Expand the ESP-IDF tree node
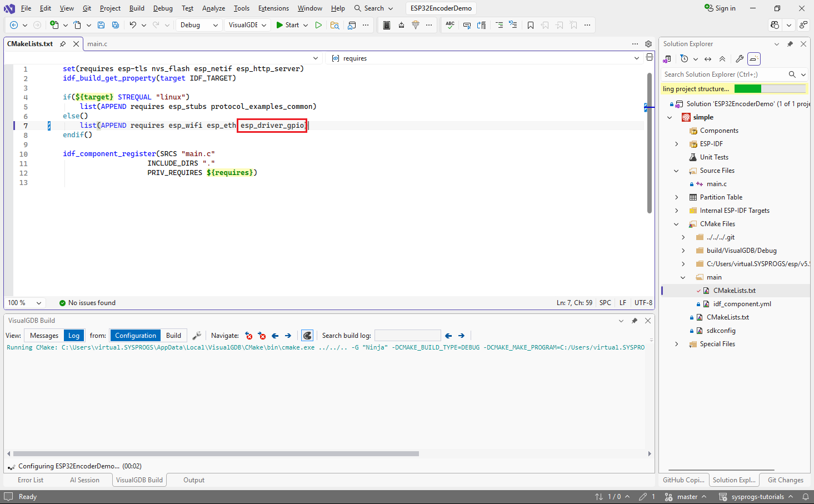Image resolution: width=814 pixels, height=504 pixels. tap(676, 144)
